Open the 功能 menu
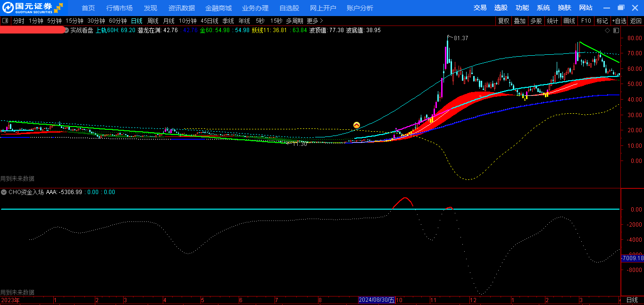This screenshot has height=305, width=644. [522, 8]
